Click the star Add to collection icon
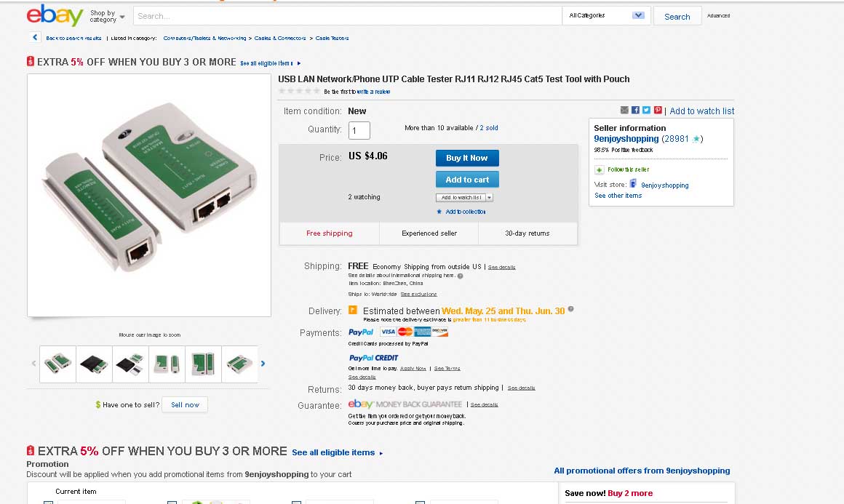The image size is (844, 504). 439,212
